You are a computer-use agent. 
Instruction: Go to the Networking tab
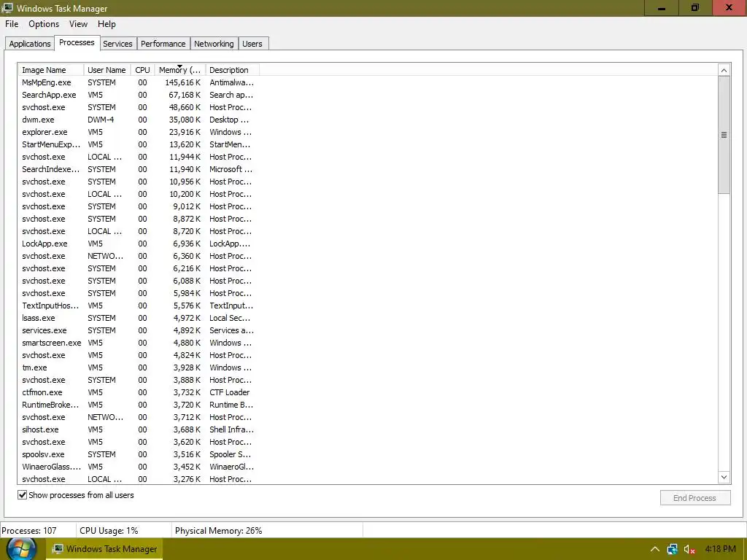click(214, 44)
